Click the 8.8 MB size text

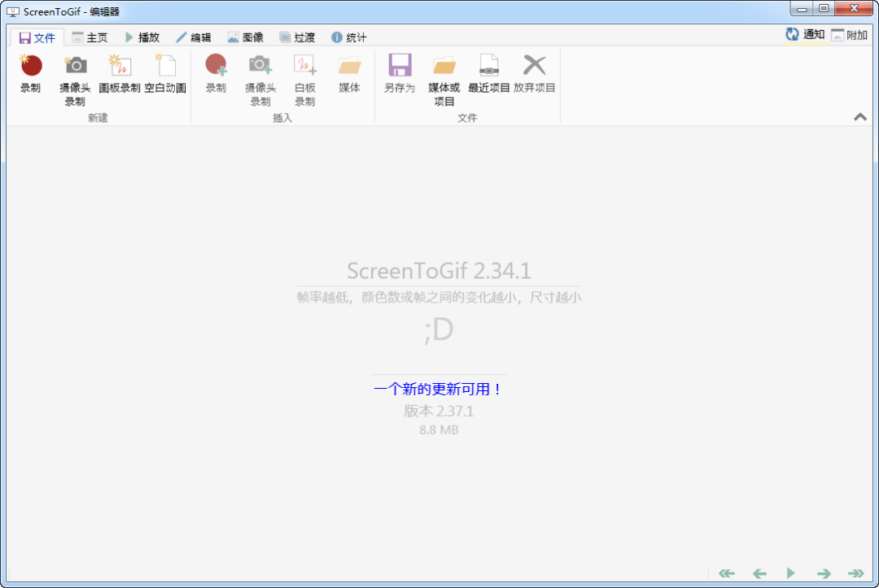[x=439, y=430]
